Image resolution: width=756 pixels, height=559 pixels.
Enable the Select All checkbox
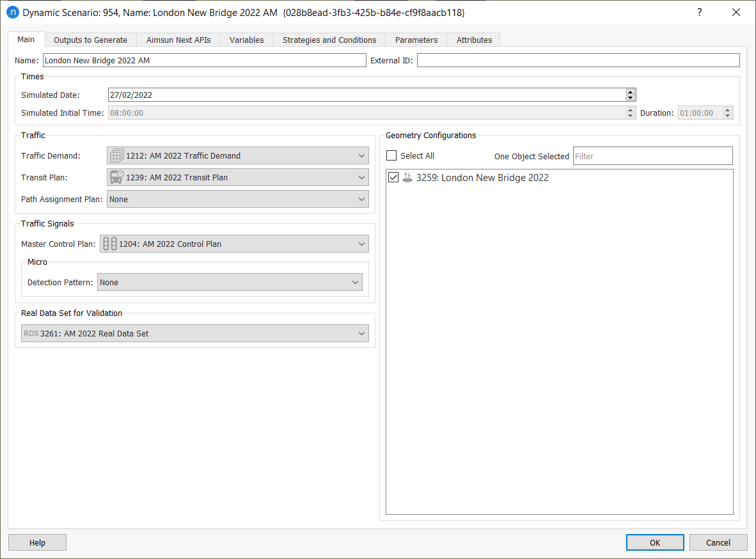tap(391, 155)
